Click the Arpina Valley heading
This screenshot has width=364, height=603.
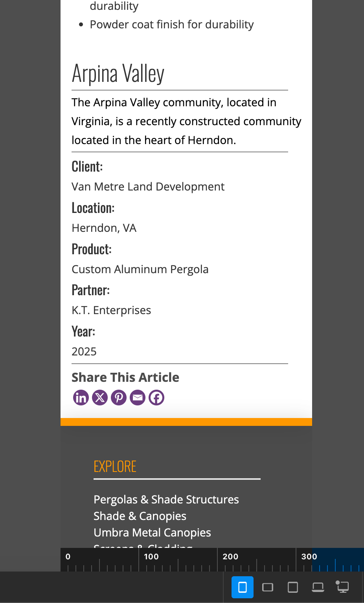(x=118, y=74)
